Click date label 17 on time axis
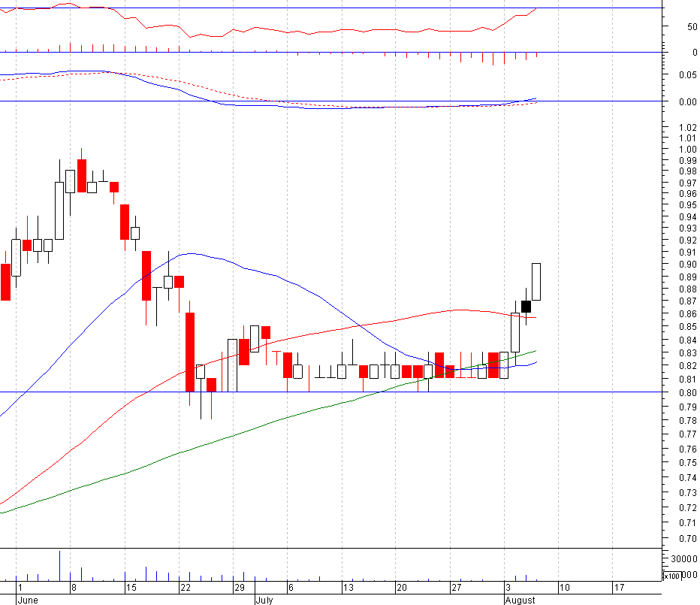This screenshot has height=605, width=700. [x=619, y=587]
